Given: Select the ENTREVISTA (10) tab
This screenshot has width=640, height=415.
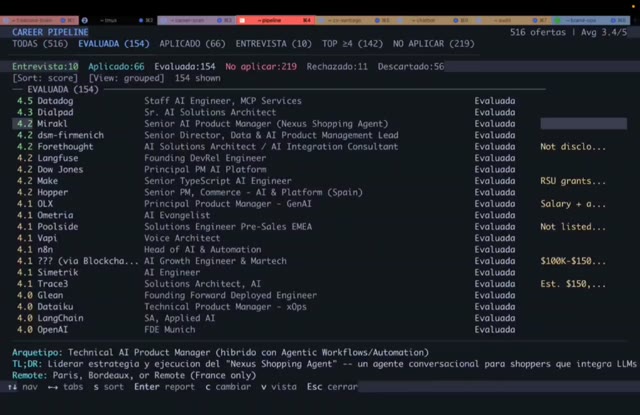Looking at the screenshot, I should pos(273,44).
